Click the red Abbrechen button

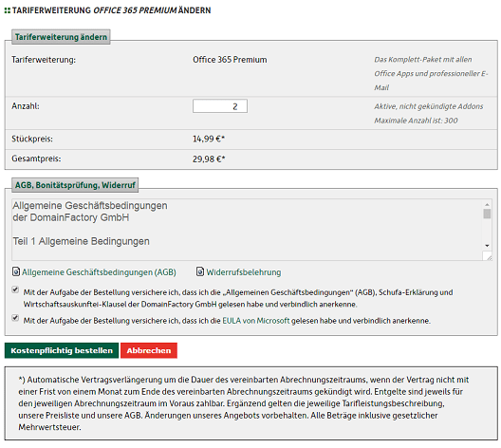[149, 350]
